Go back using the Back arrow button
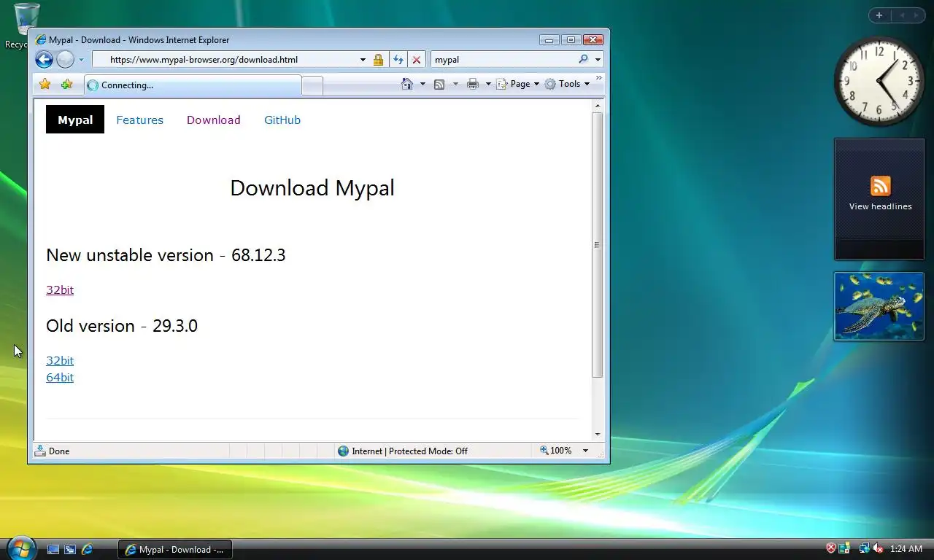The width and height of the screenshot is (934, 560). pos(44,60)
